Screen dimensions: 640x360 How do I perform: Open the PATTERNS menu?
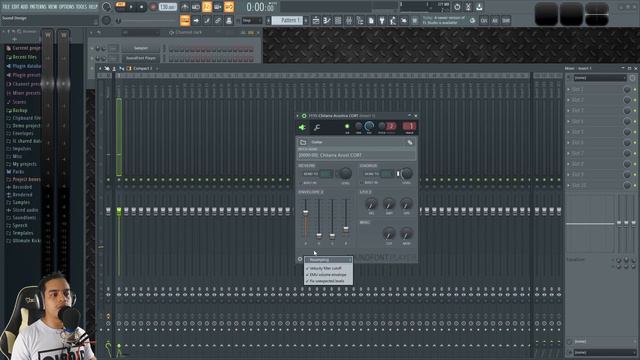pyautogui.click(x=38, y=7)
